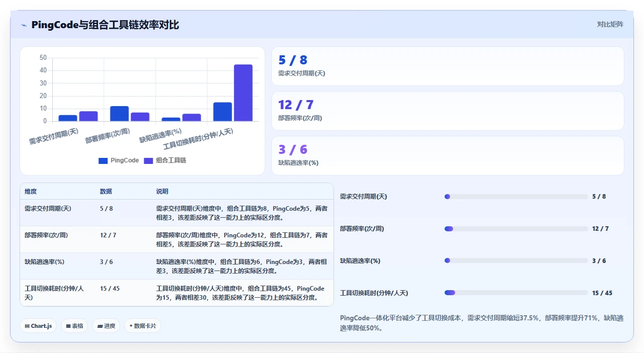644x353 pixels.
Task: Select the 5 / 8 data card
Action: tap(448, 66)
